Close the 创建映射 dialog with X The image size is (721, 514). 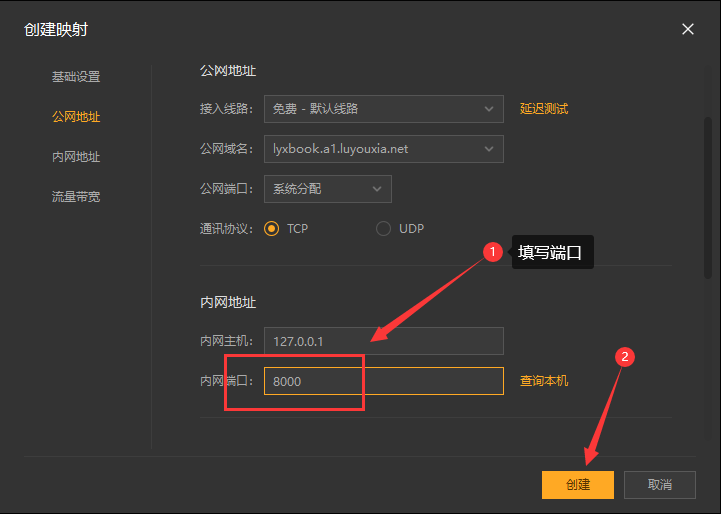[x=688, y=29]
